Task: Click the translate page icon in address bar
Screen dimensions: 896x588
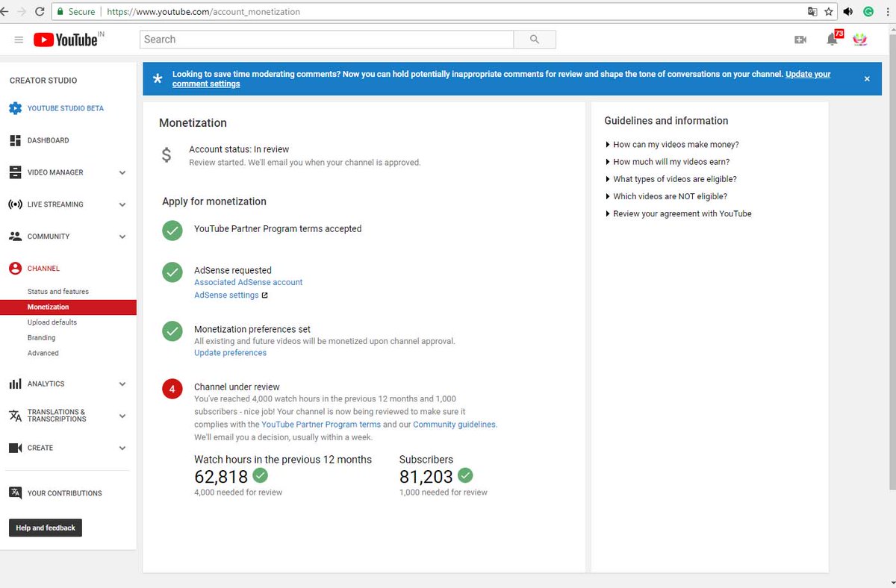Action: coord(812,12)
